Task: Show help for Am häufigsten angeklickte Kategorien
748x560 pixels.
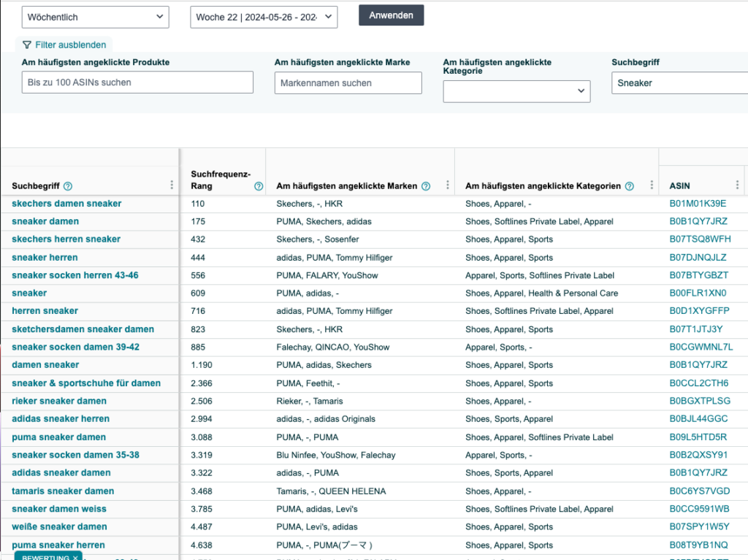Action: click(629, 186)
